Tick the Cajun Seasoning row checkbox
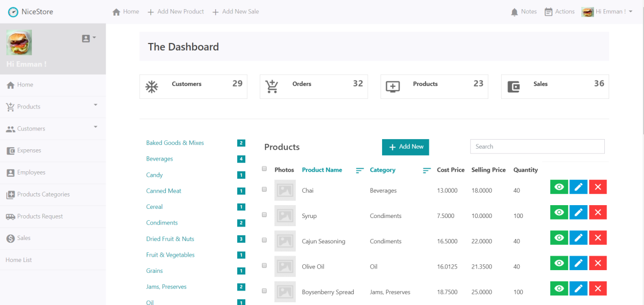644x305 pixels. (x=264, y=240)
